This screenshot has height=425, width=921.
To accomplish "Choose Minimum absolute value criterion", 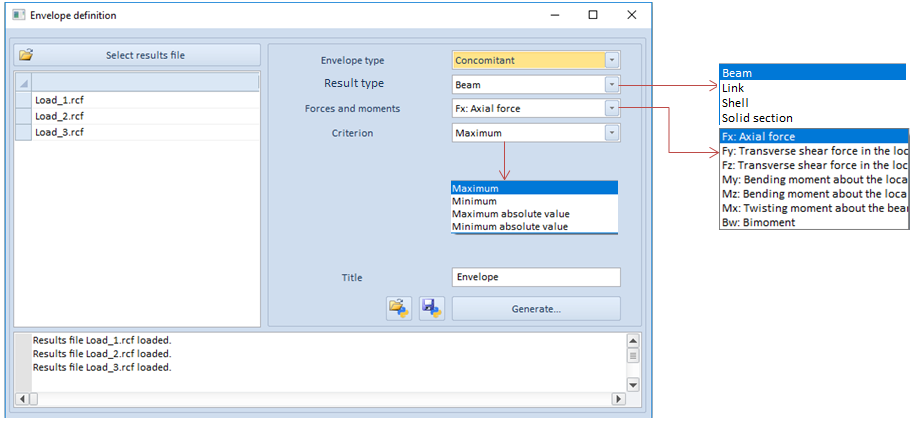I will (x=509, y=227).
